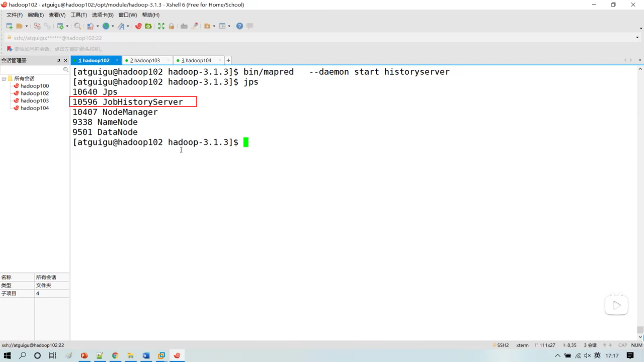Click the padlock lock-screen icon
The image size is (644, 362).
coord(171,26)
